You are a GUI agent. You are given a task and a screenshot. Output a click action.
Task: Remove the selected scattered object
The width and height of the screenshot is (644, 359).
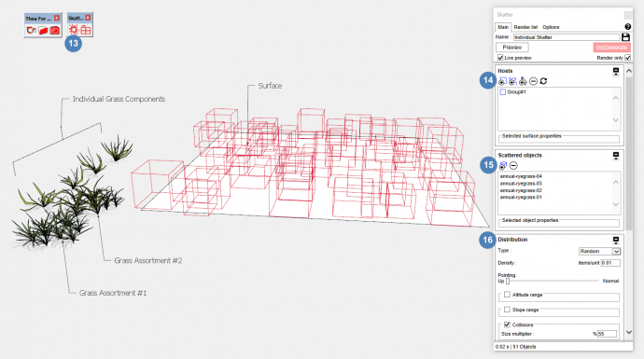click(513, 165)
